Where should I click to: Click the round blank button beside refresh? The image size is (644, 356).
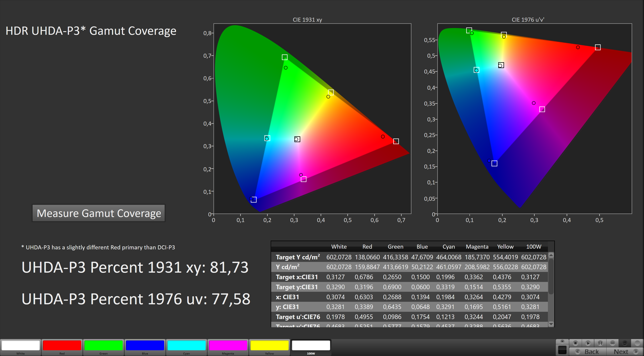(637, 343)
